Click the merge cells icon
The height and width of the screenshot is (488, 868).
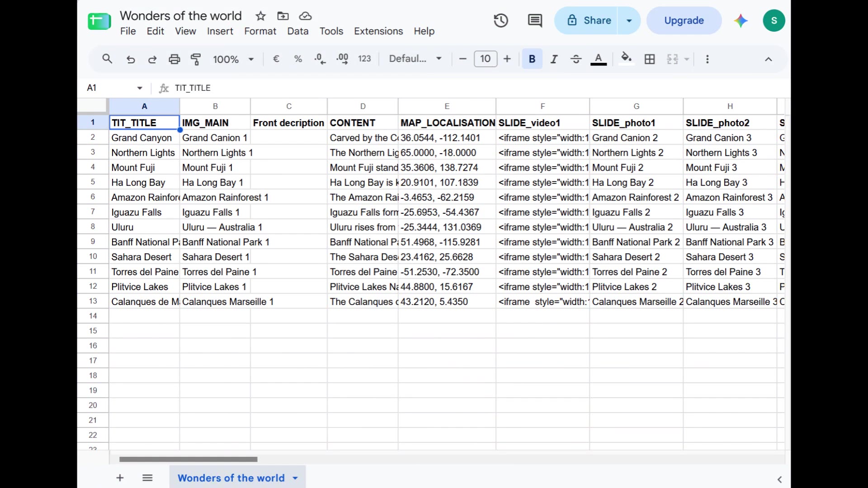click(672, 59)
